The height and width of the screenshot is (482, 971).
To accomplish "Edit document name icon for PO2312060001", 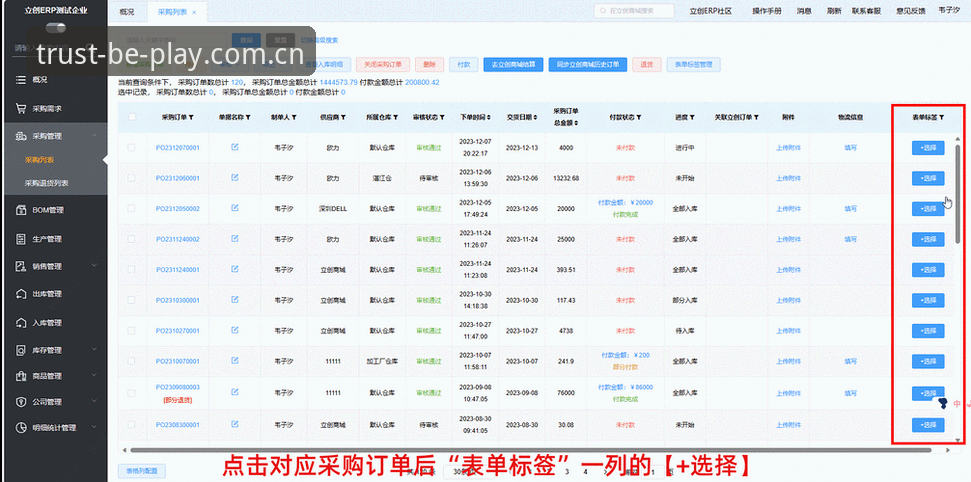I will click(235, 177).
